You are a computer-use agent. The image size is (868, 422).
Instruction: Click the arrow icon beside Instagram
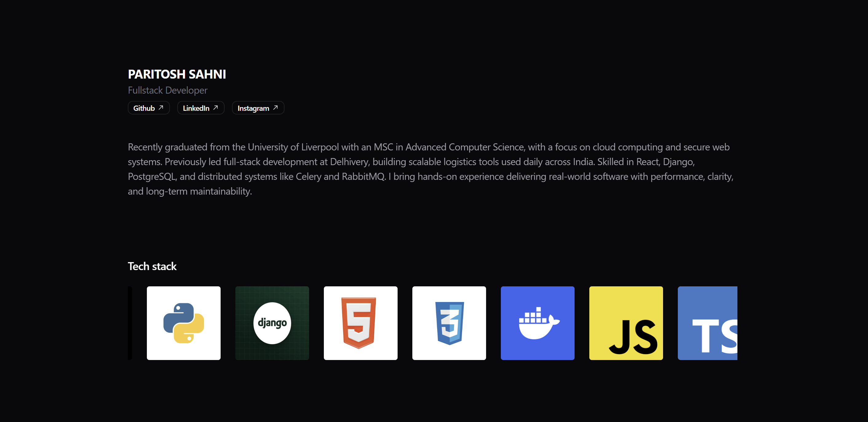(x=275, y=108)
